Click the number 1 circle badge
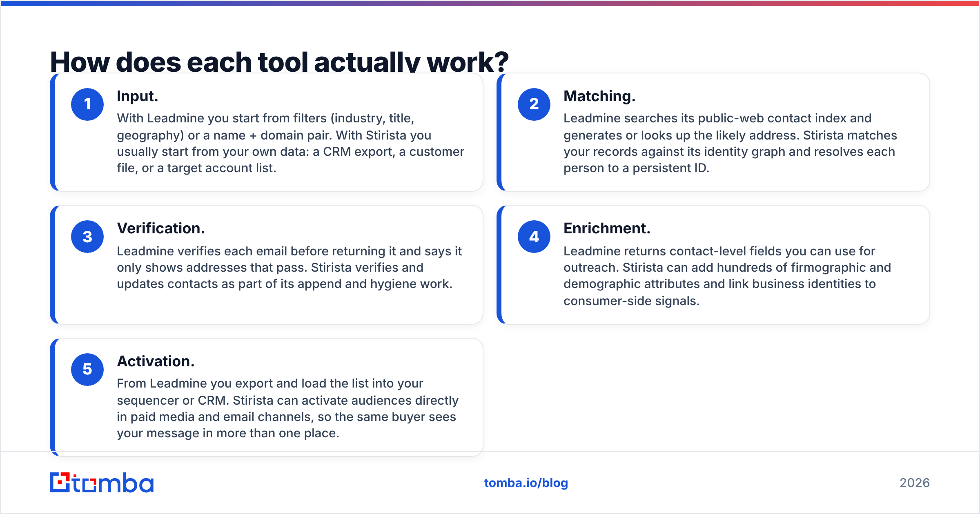The height and width of the screenshot is (514, 980). (87, 104)
